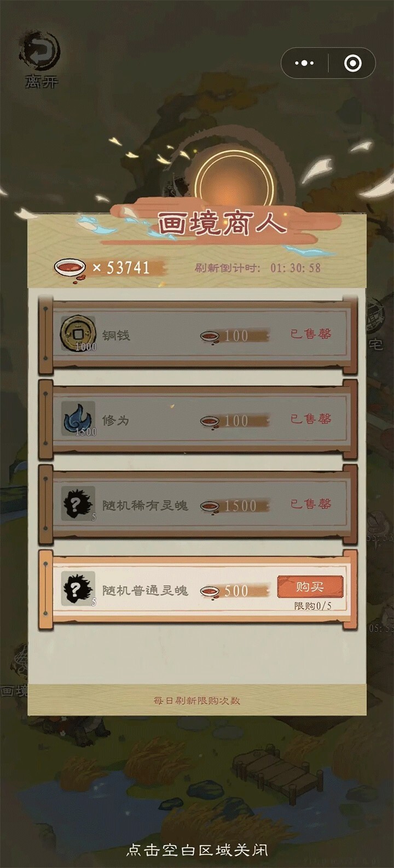This screenshot has width=394, height=868.
Task: Tap the 随机普通灵魂 mystery silhouette icon
Action: (78, 589)
